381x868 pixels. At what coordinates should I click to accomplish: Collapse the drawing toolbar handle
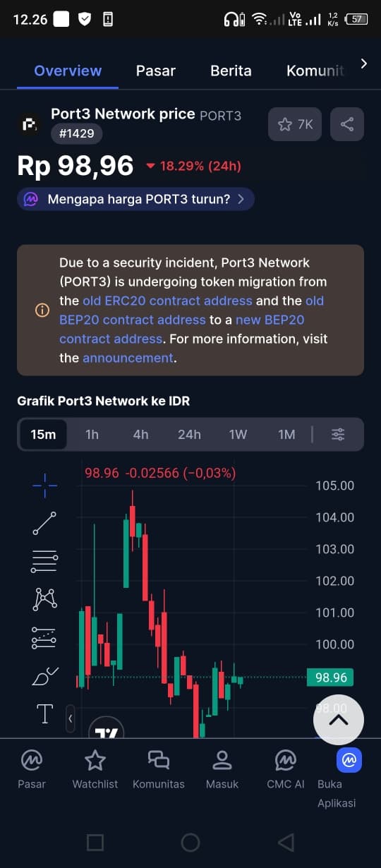click(71, 718)
